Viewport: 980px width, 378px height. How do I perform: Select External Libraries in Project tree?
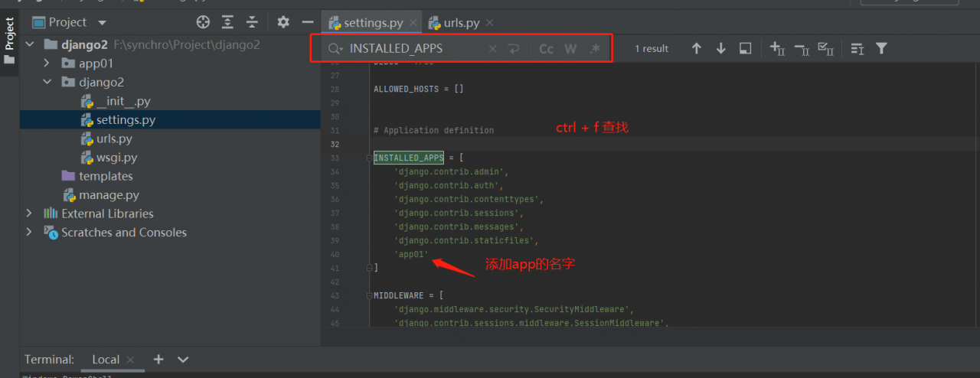tap(99, 213)
